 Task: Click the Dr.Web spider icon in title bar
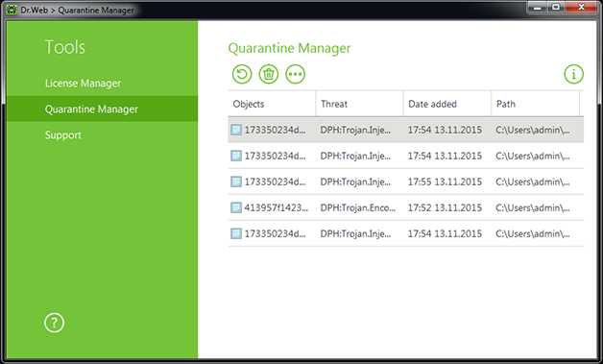(x=12, y=10)
